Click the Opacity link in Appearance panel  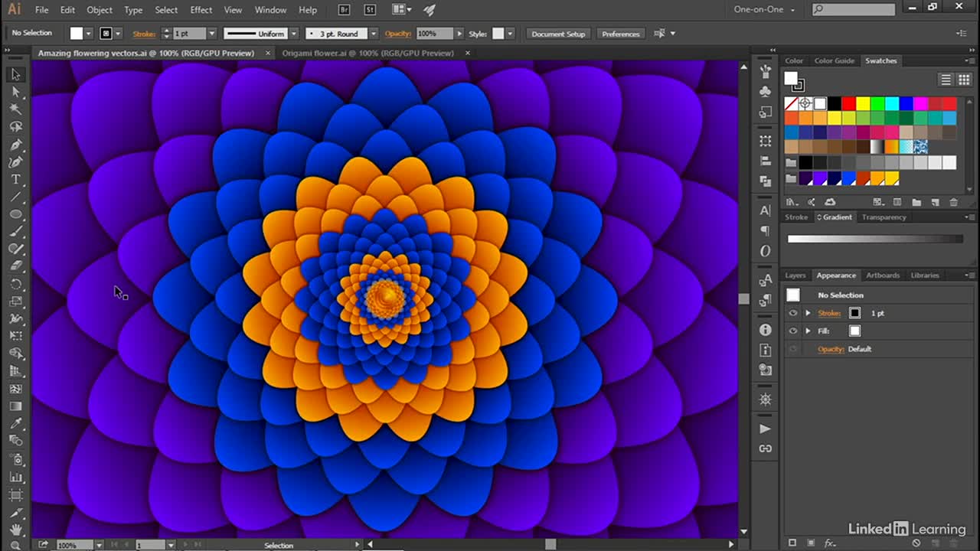point(831,349)
